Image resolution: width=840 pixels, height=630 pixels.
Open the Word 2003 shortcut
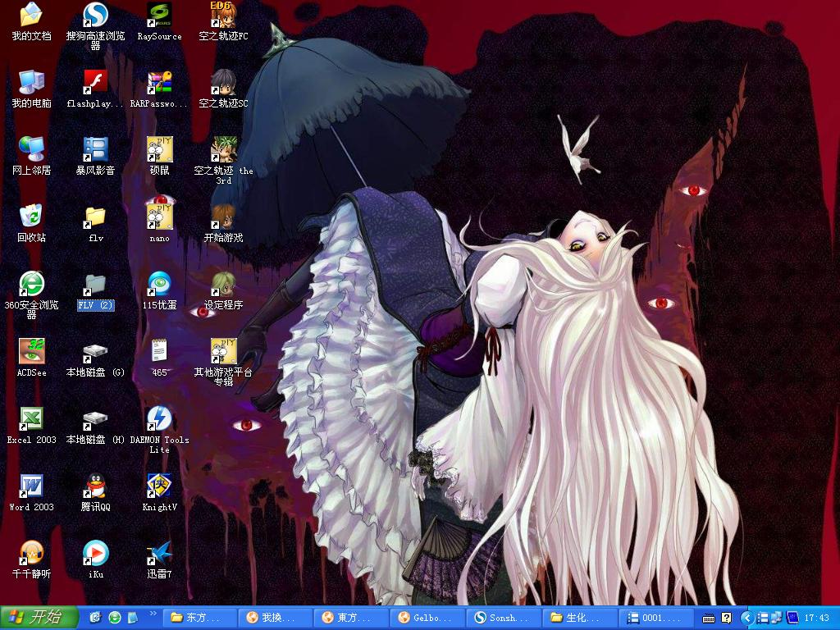(31, 486)
